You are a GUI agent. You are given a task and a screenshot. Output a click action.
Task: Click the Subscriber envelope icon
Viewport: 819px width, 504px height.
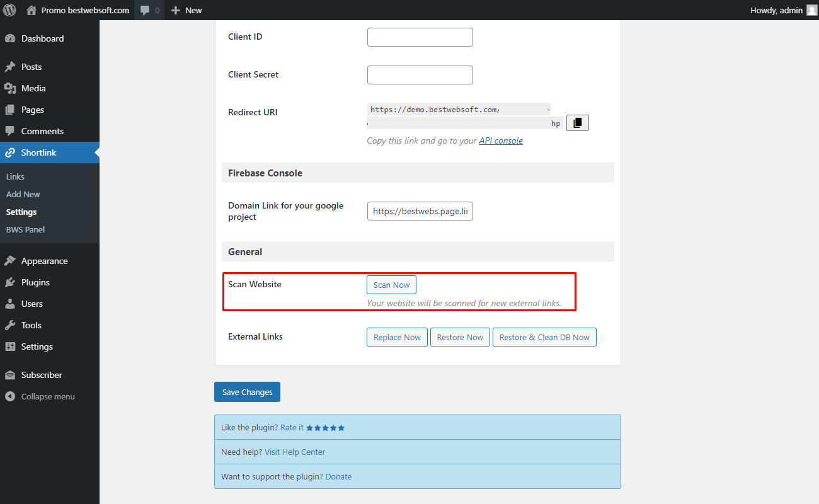[x=10, y=375]
